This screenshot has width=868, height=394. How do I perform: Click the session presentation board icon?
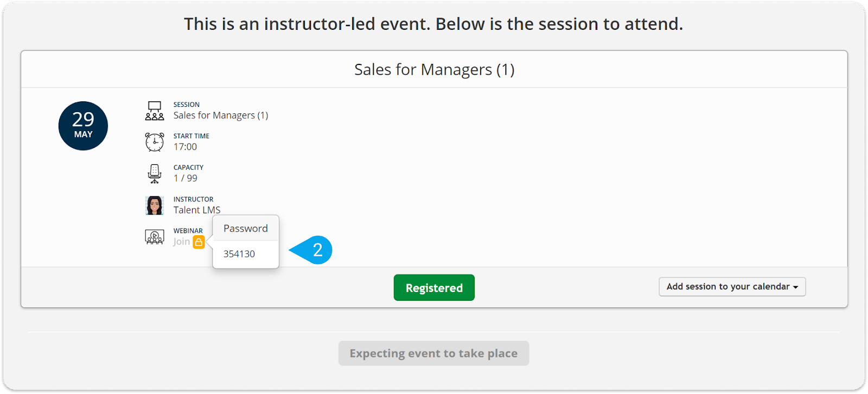tap(155, 110)
